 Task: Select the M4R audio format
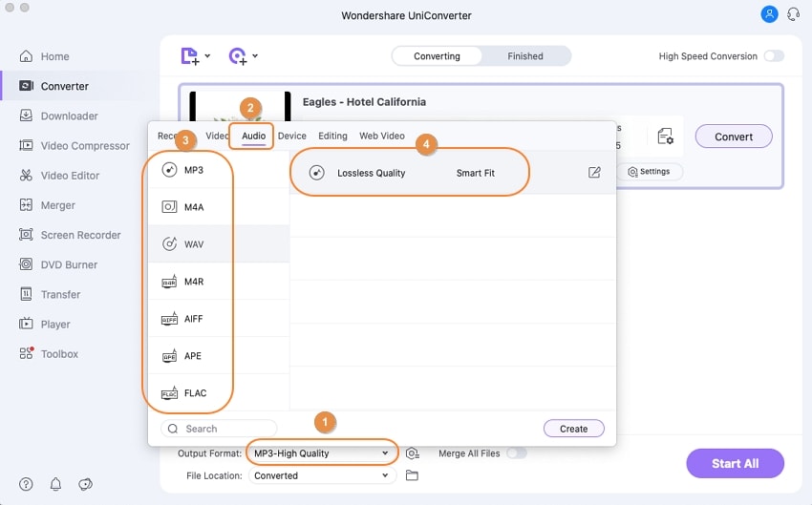click(219, 282)
